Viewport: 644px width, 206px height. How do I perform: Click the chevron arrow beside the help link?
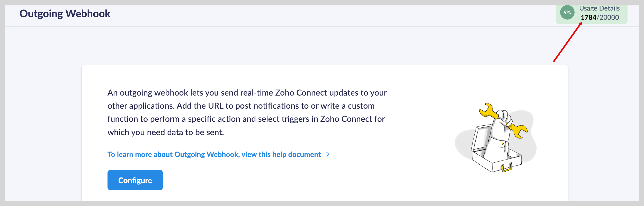(328, 154)
